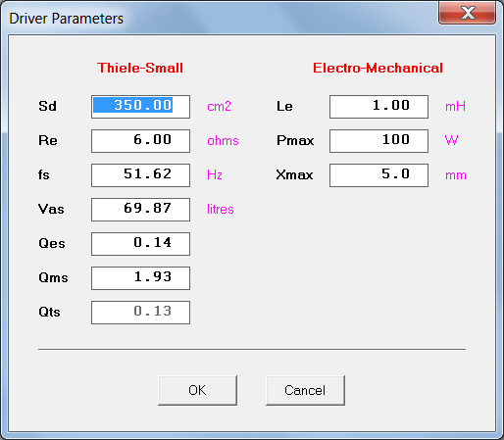Image resolution: width=504 pixels, height=440 pixels.
Task: Click the cm2 unit text
Action: pos(219,107)
